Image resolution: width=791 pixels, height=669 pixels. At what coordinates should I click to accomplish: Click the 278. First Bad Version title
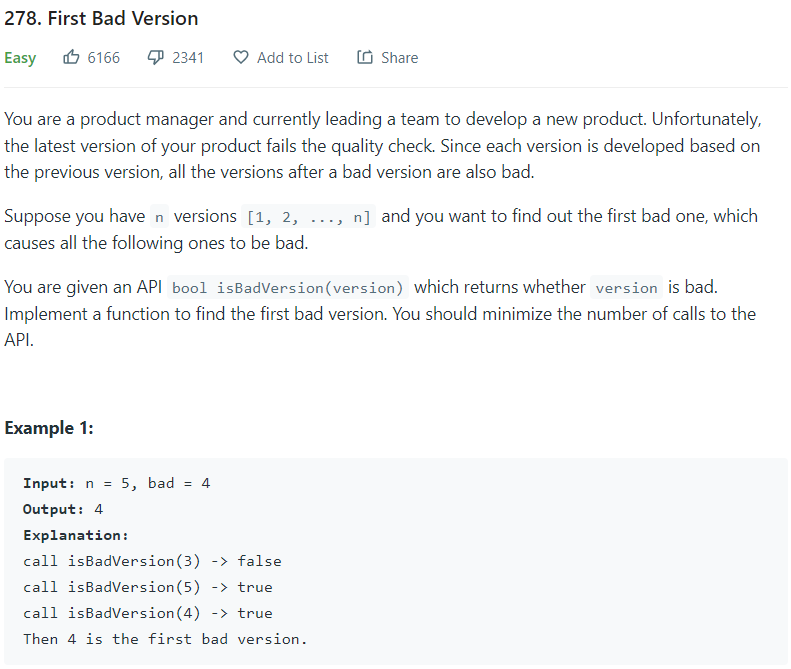[101, 18]
